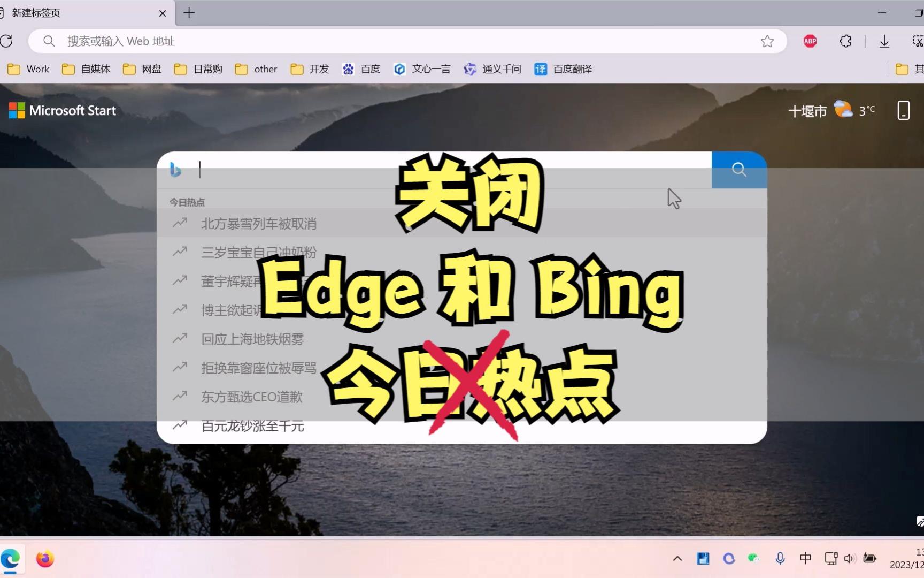This screenshot has width=924, height=578.
Task: Select trending item 回应上海地铁烟雾
Action: 462,339
